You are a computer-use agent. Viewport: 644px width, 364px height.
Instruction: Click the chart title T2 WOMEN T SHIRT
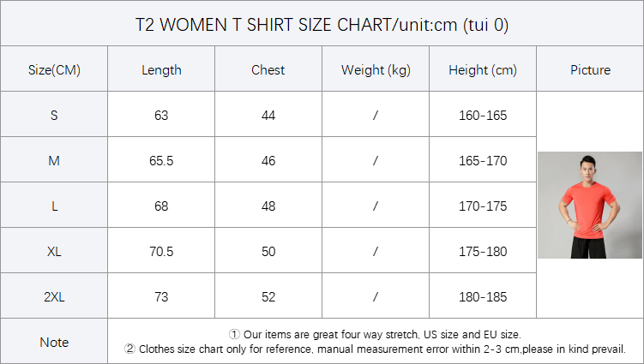322,25
